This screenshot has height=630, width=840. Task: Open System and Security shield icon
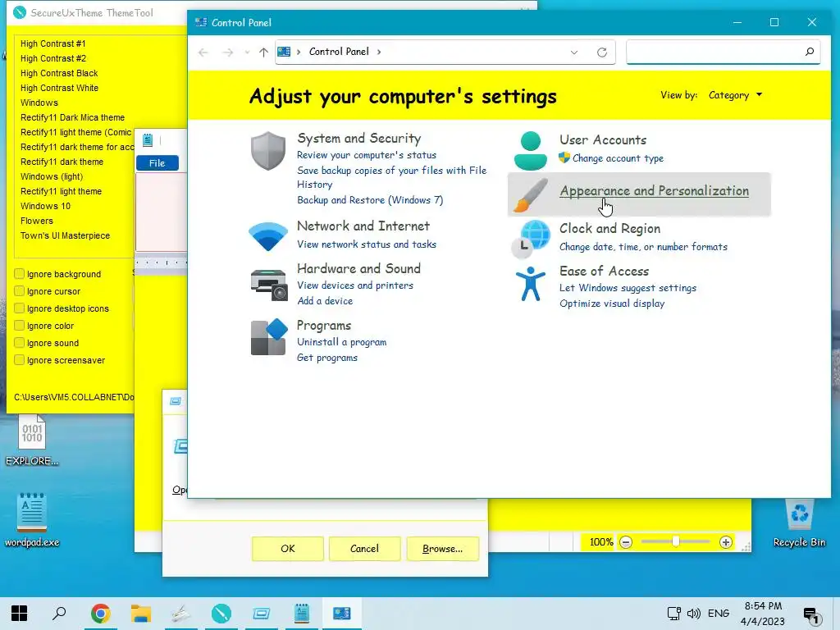point(268,151)
